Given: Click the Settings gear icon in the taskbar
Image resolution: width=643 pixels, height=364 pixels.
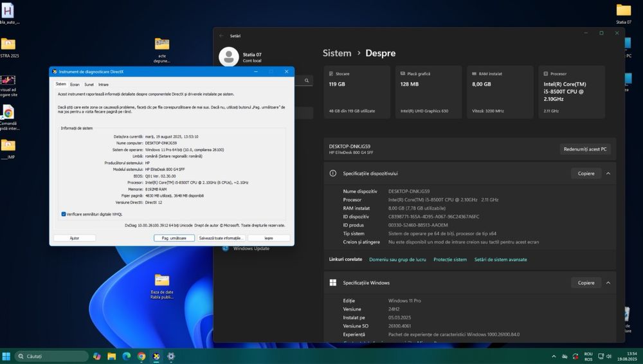Looking at the screenshot, I should coord(171,356).
